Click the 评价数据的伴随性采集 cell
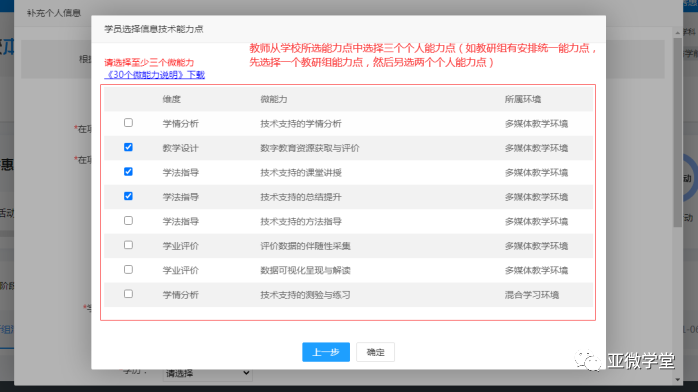 point(305,246)
